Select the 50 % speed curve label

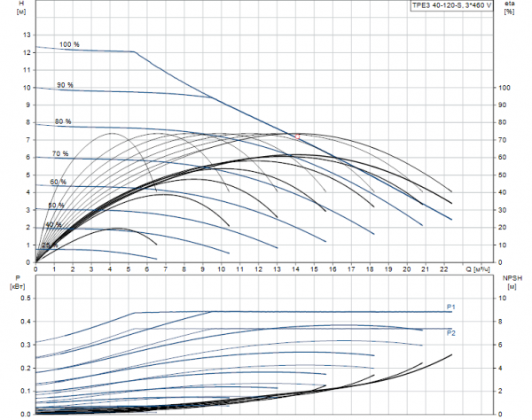[x=57, y=205]
